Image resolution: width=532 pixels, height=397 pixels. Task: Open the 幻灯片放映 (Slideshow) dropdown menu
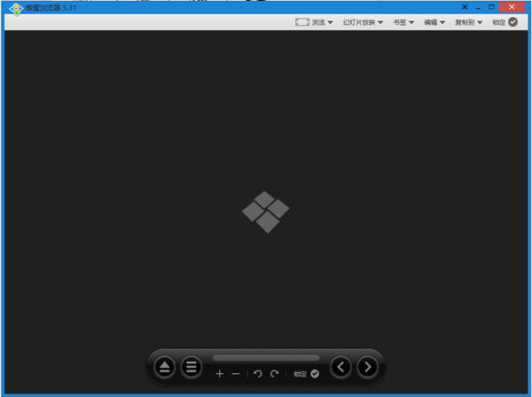[x=363, y=22]
